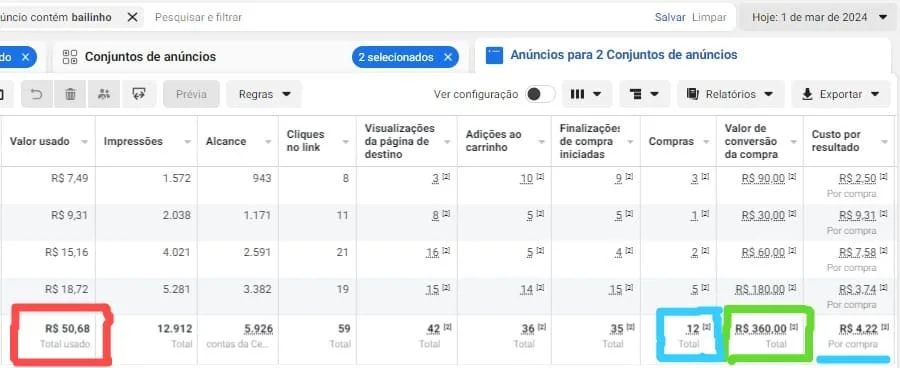Open the breakdown icon menu
Screen dimensions: 900x368
[x=644, y=94]
